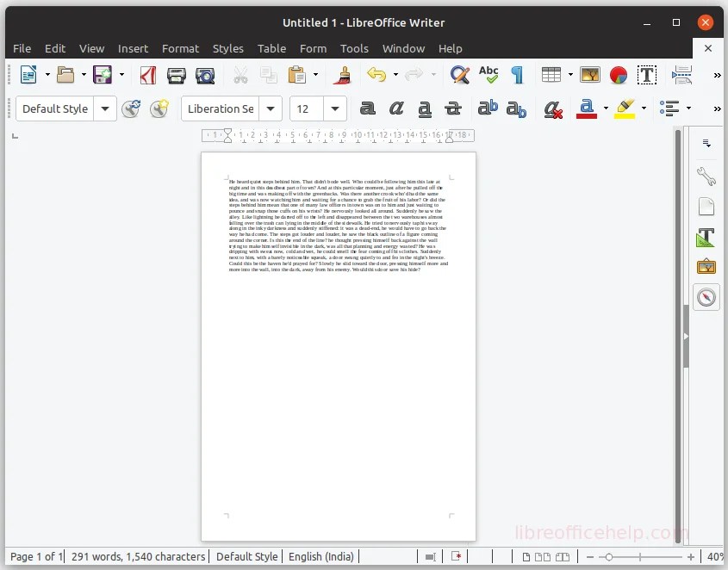Open sidebar Gallery deck

[x=706, y=266]
